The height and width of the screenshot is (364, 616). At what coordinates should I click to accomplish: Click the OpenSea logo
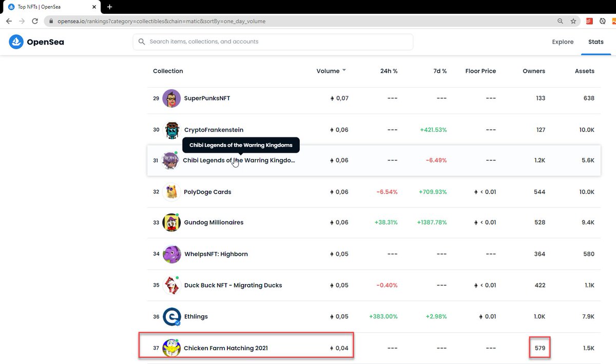pyautogui.click(x=36, y=42)
